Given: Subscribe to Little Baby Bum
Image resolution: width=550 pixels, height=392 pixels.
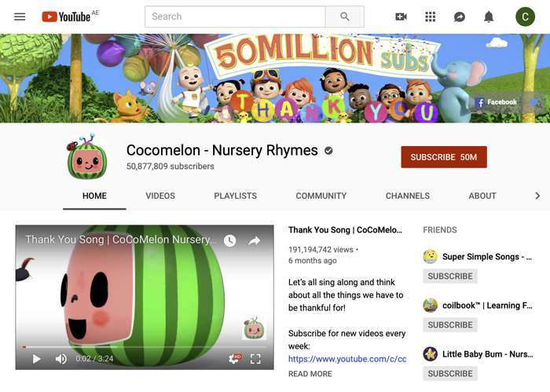Looking at the screenshot, I should (x=450, y=374).
